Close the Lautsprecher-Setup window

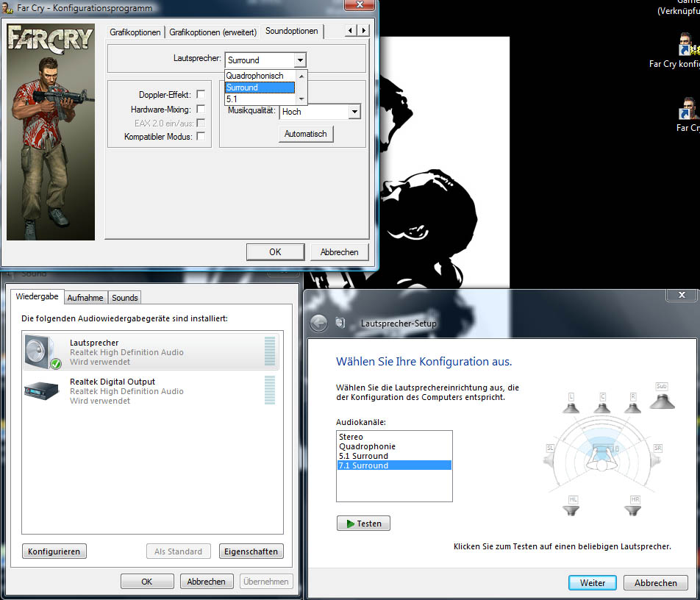pos(681,295)
